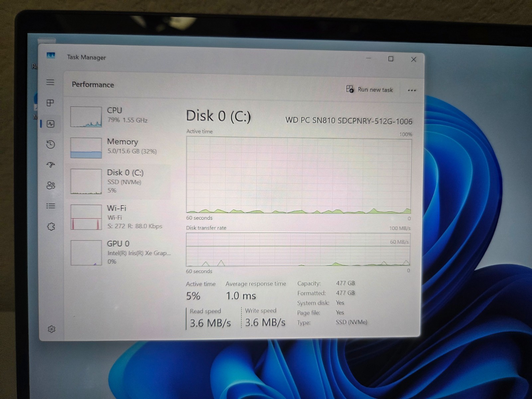This screenshot has width=532, height=399.
Task: Click the Page file Yes value
Action: click(340, 312)
